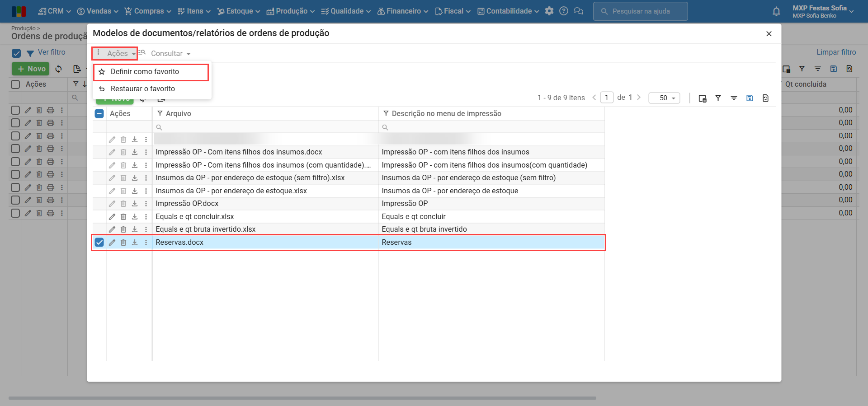
Task: Open the Itens menu
Action: [194, 11]
